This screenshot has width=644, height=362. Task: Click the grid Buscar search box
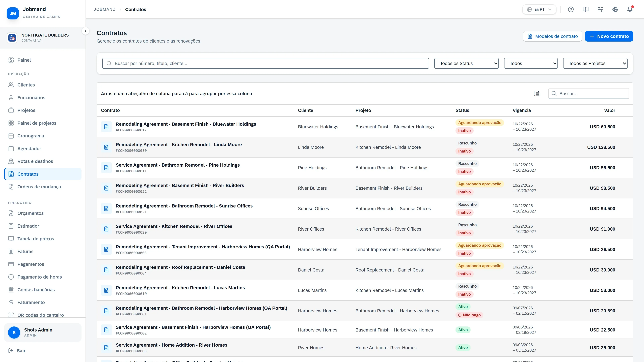coord(588,94)
